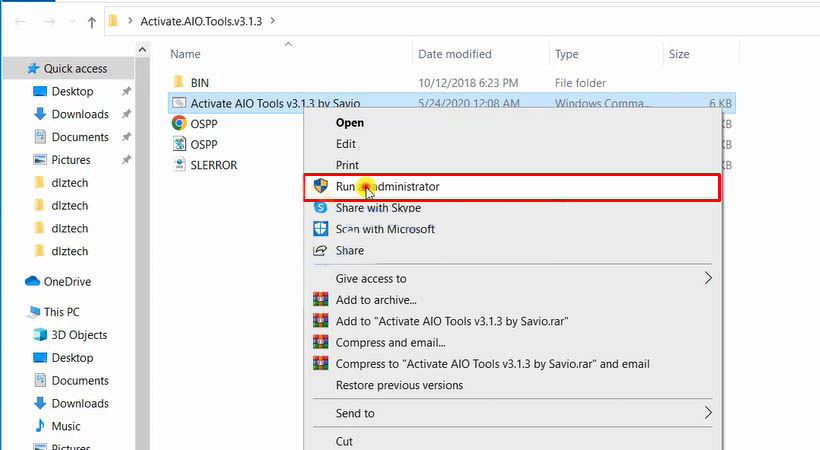The width and height of the screenshot is (820, 450).
Task: Unpin Desktop using its pin icon
Action: (x=126, y=92)
